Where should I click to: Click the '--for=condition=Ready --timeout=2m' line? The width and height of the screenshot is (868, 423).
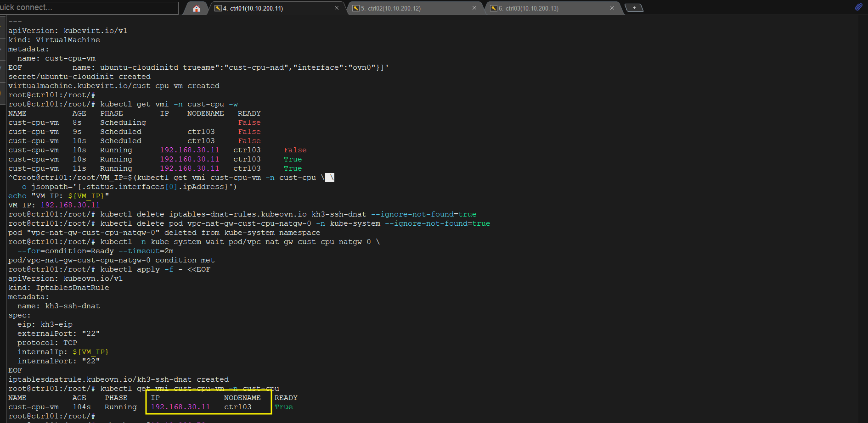[96, 251]
